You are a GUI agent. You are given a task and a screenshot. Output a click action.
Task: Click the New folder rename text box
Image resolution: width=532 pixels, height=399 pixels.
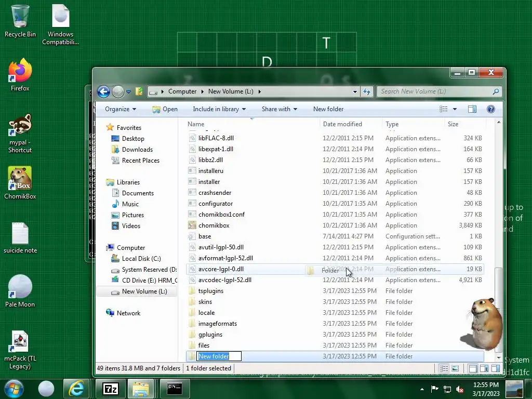click(219, 356)
